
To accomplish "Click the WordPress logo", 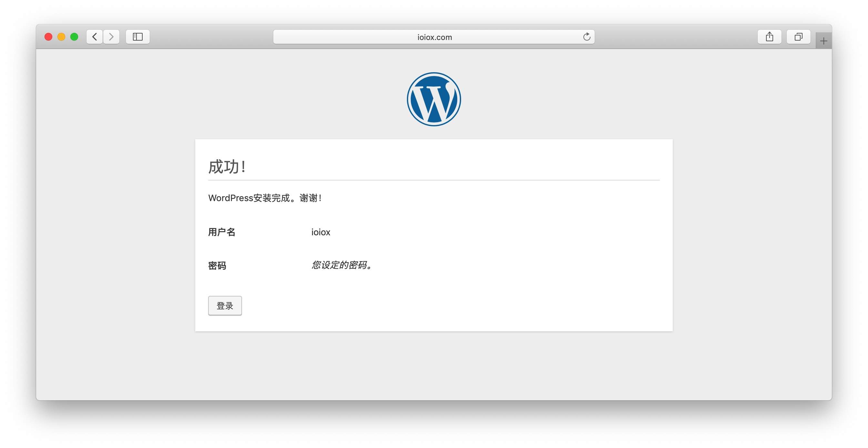I will coord(434,99).
